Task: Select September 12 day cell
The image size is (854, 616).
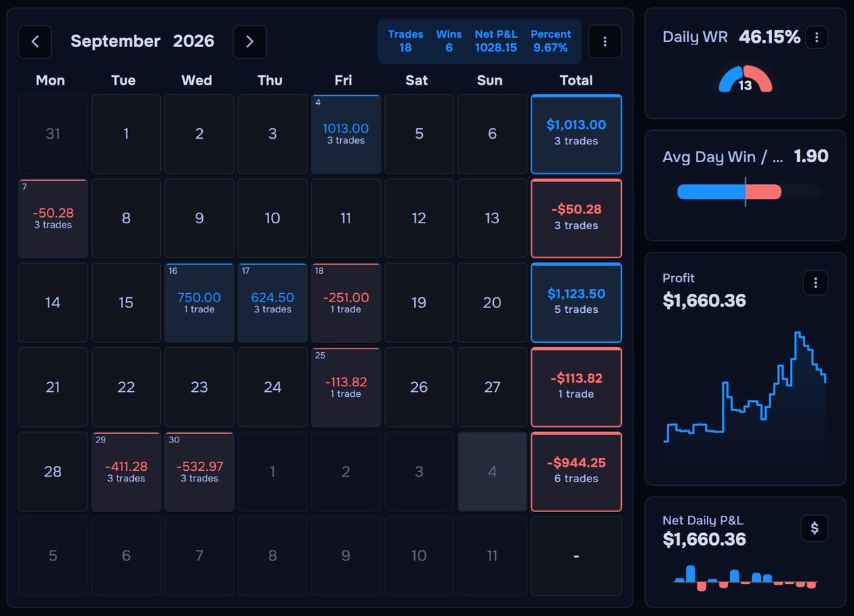Action: [419, 218]
